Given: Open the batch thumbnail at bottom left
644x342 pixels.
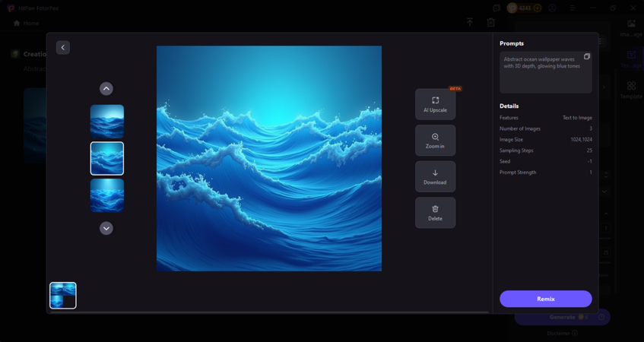Looking at the screenshot, I should (x=63, y=295).
